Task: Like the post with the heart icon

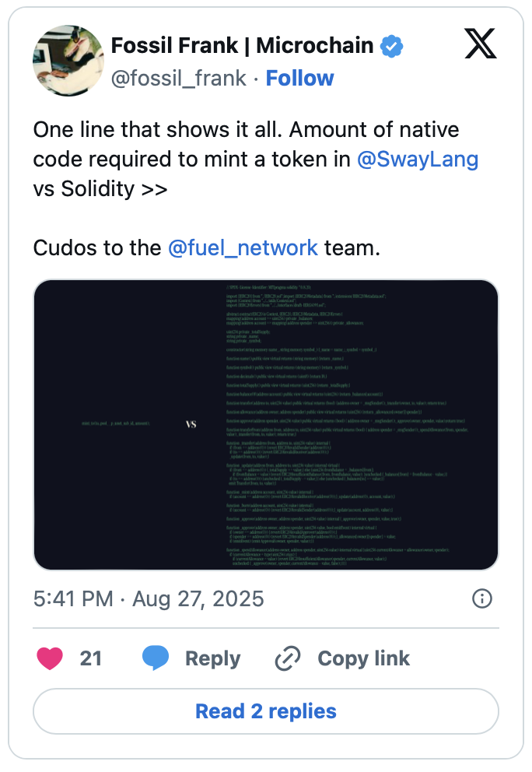Action: click(x=51, y=658)
